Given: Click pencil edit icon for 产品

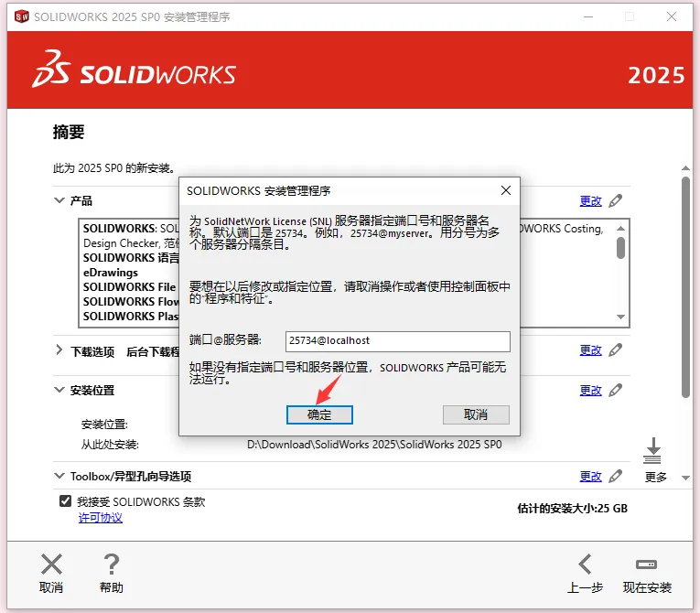Looking at the screenshot, I should [x=616, y=201].
